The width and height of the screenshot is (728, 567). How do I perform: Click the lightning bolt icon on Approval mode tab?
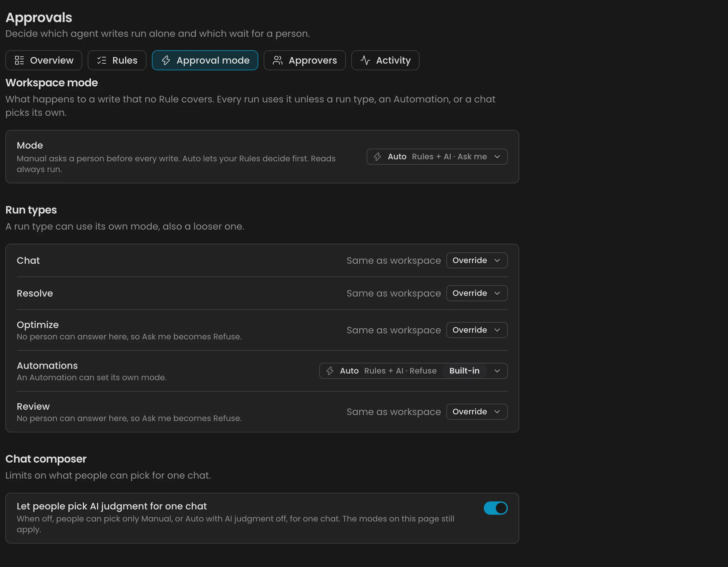[166, 60]
